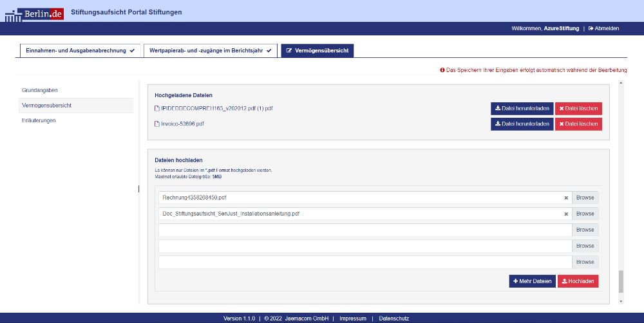Remove the Doc_Stiftungsaufsicht installation PDF selection
This screenshot has width=644, height=323.
pyautogui.click(x=566, y=214)
